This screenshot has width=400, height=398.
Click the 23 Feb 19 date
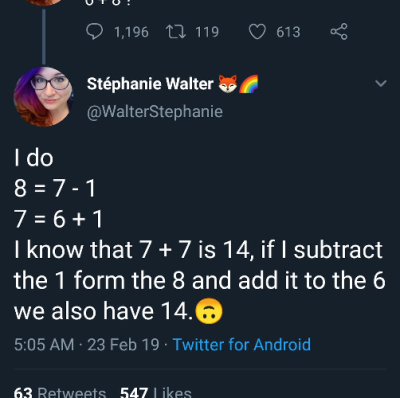point(123,344)
